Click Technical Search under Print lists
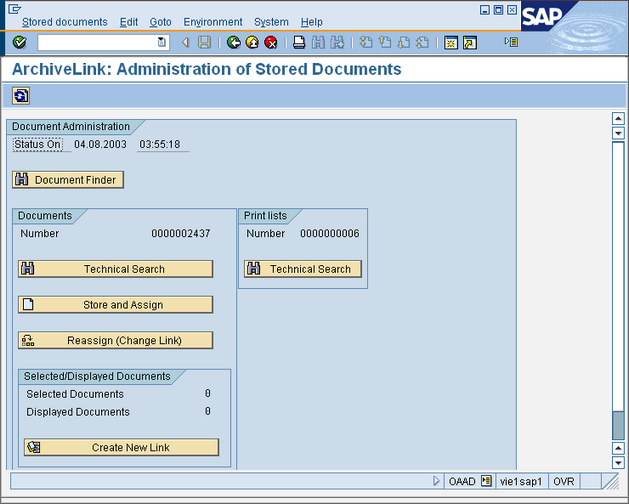The width and height of the screenshot is (629, 504). [303, 269]
